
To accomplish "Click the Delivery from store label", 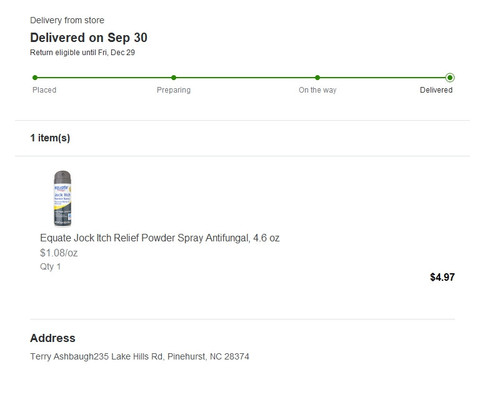I will click(x=67, y=20).
